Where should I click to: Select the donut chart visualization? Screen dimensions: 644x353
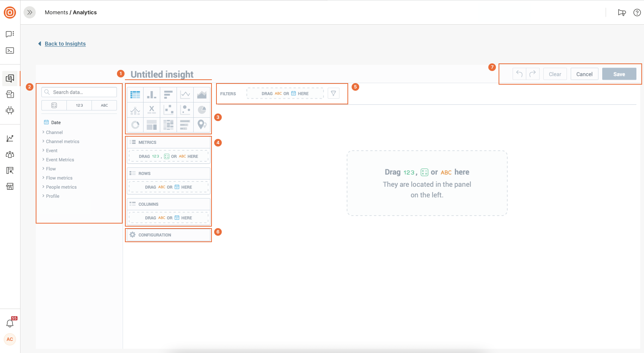click(x=135, y=124)
